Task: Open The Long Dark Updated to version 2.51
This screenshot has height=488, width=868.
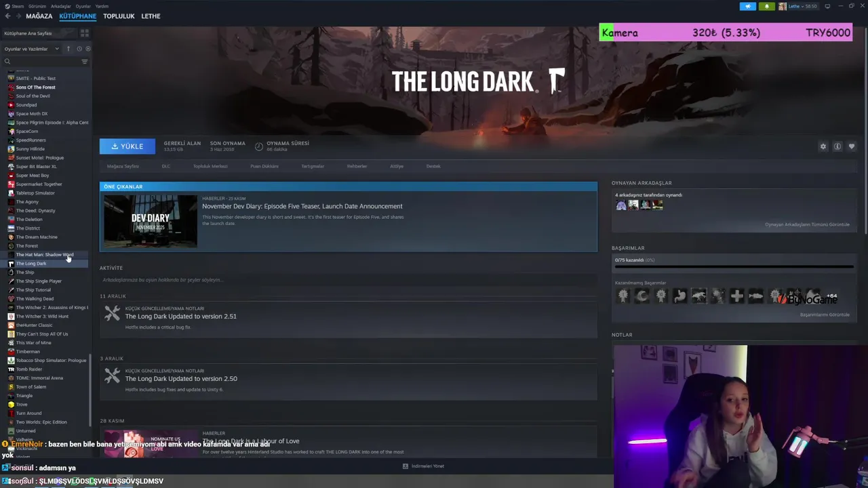Action: [181, 317]
